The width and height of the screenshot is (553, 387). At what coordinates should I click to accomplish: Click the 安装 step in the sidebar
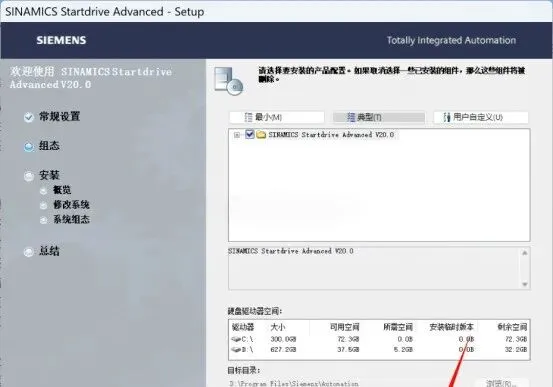tap(49, 175)
